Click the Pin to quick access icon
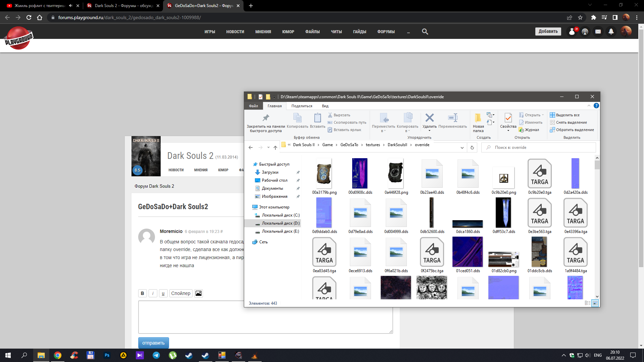This screenshot has height=362, width=644. [x=266, y=118]
